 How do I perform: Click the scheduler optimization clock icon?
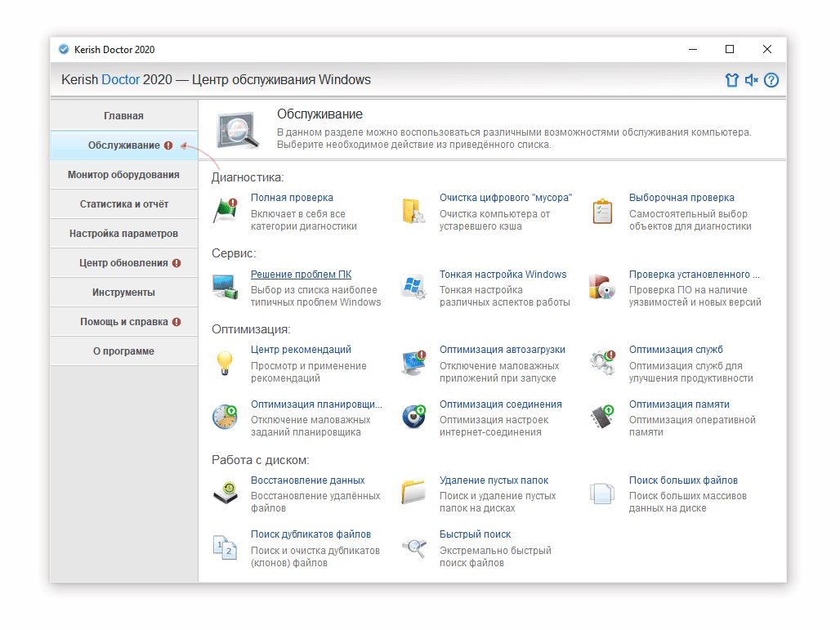226,418
